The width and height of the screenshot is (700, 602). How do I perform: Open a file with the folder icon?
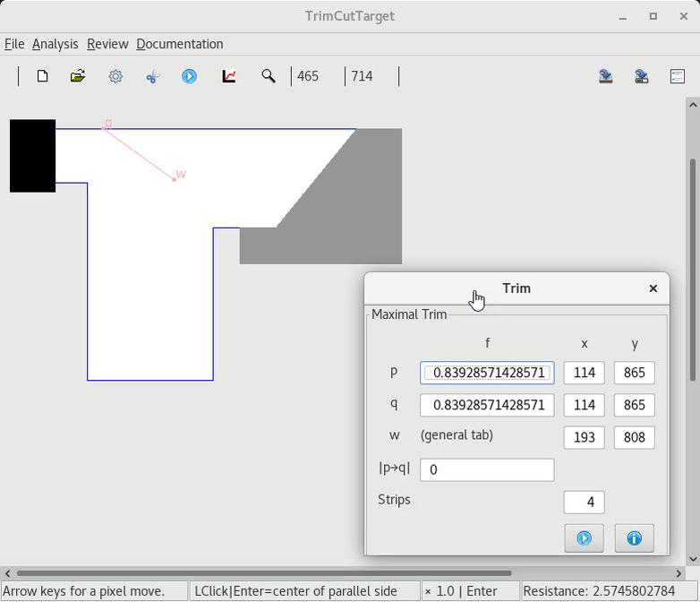click(78, 76)
